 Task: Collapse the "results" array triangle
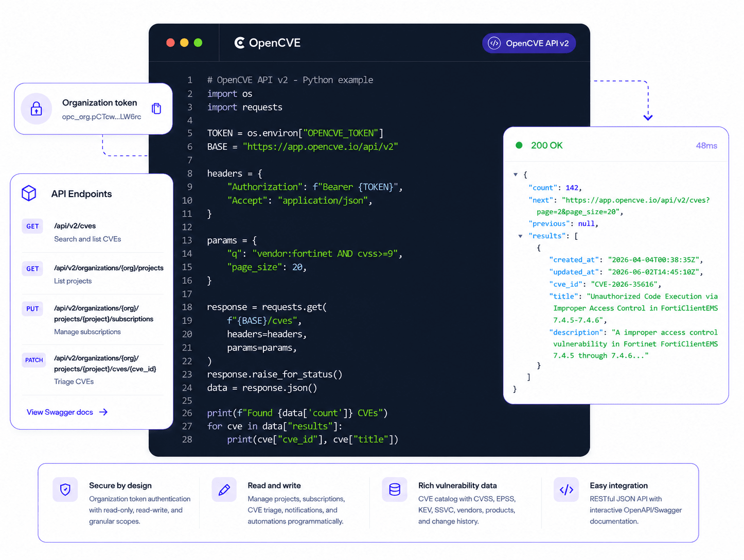[520, 236]
